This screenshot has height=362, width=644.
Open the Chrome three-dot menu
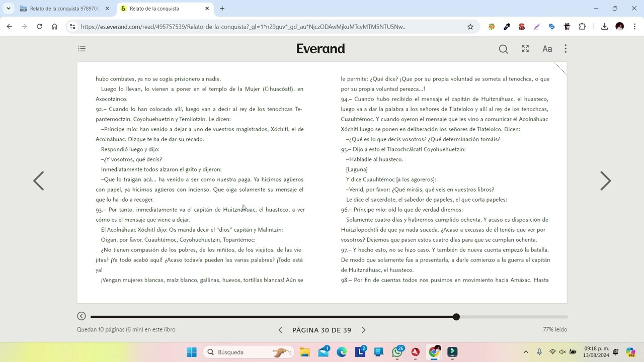[634, 27]
